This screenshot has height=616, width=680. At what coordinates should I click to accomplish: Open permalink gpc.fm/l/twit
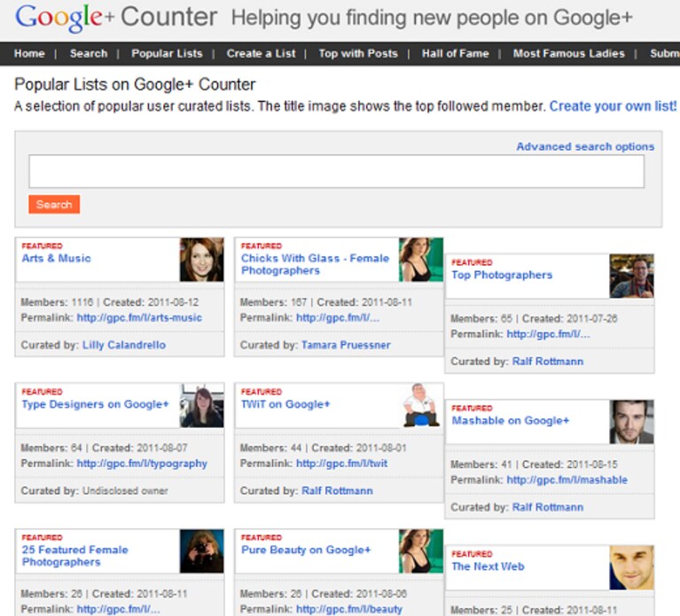(x=341, y=464)
